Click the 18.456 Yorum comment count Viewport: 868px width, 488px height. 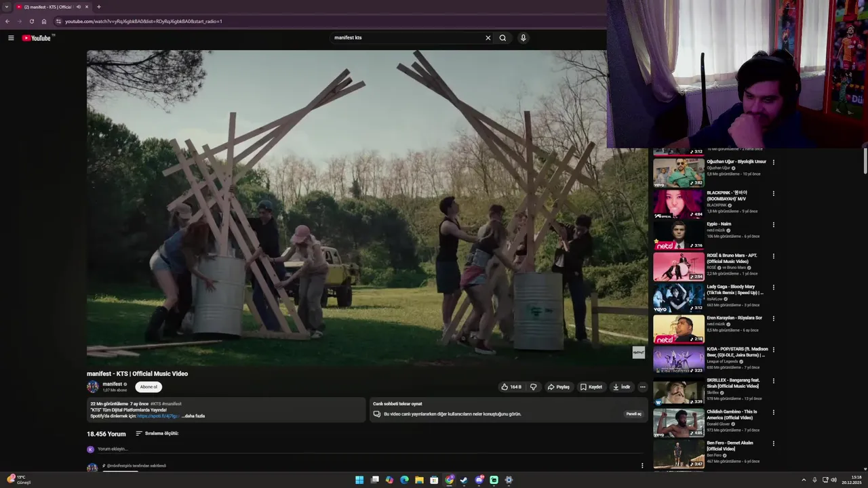pyautogui.click(x=106, y=434)
